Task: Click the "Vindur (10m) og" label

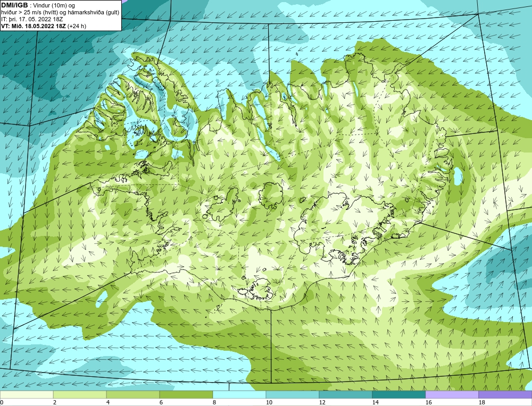Action: (x=54, y=5)
